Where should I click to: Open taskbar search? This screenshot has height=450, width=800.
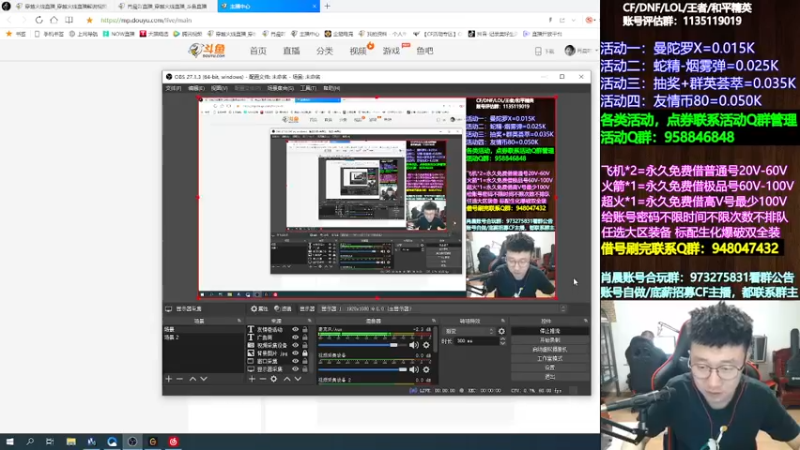(30, 442)
